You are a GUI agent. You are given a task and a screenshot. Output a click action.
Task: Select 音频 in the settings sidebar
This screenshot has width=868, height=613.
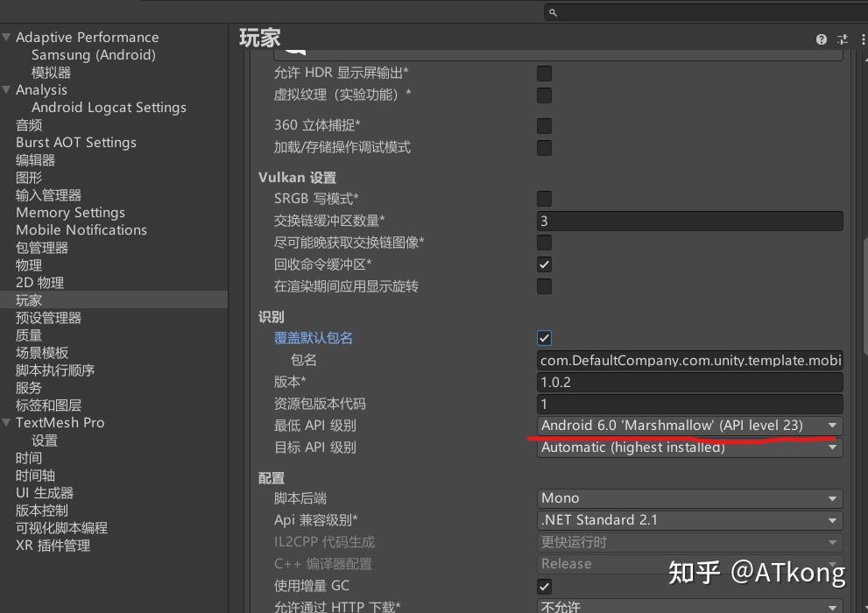click(x=29, y=124)
